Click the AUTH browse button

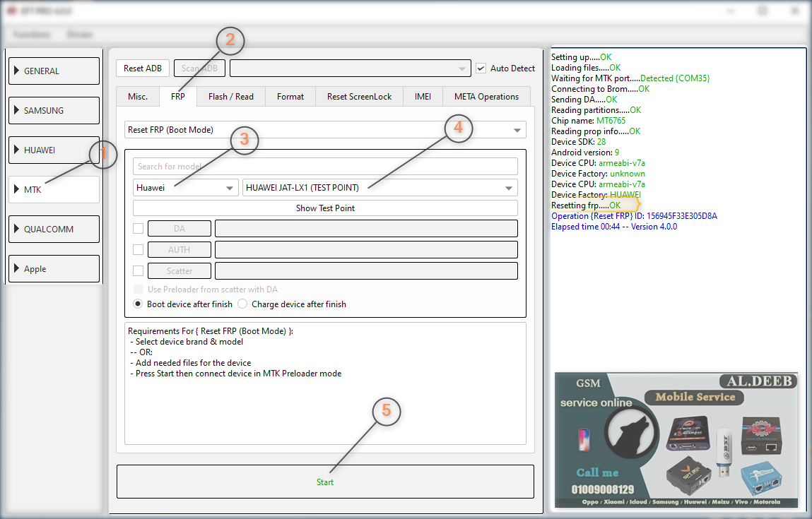tap(180, 249)
